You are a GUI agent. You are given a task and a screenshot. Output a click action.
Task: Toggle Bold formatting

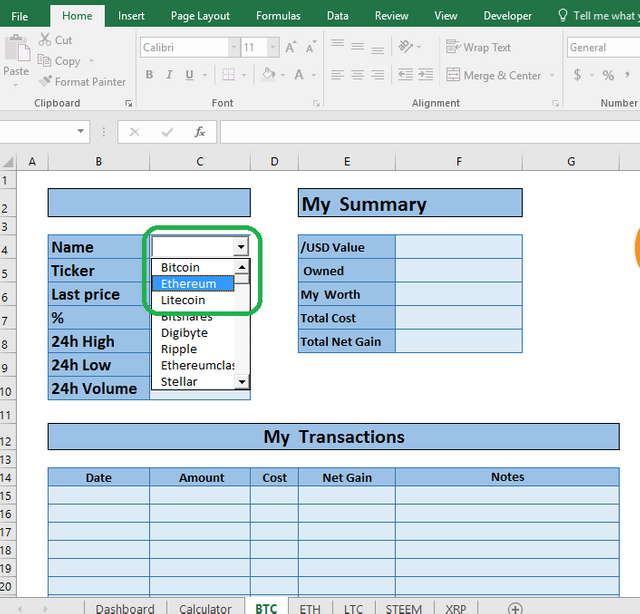click(149, 75)
